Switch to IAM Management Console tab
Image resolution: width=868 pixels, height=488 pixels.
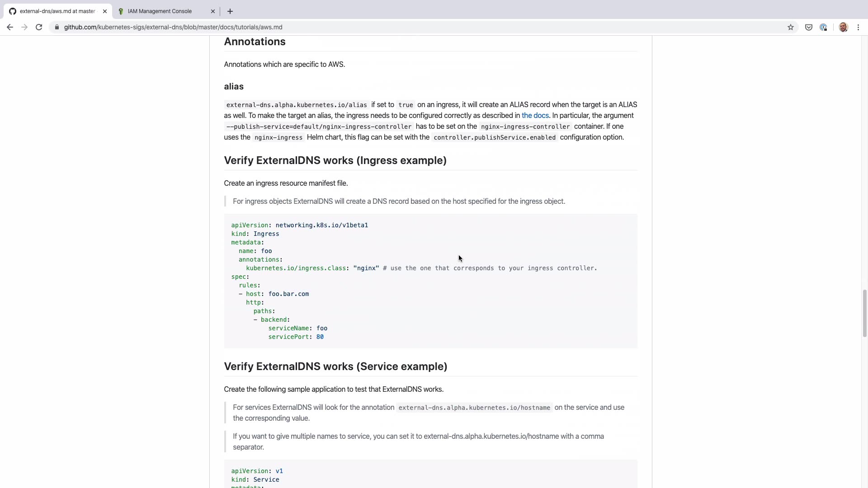160,11
